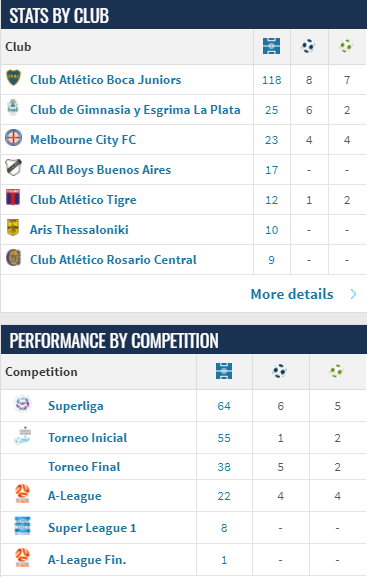This screenshot has height=577, width=367.
Task: Click appearances pitch icon in club stats header
Action: tap(272, 46)
